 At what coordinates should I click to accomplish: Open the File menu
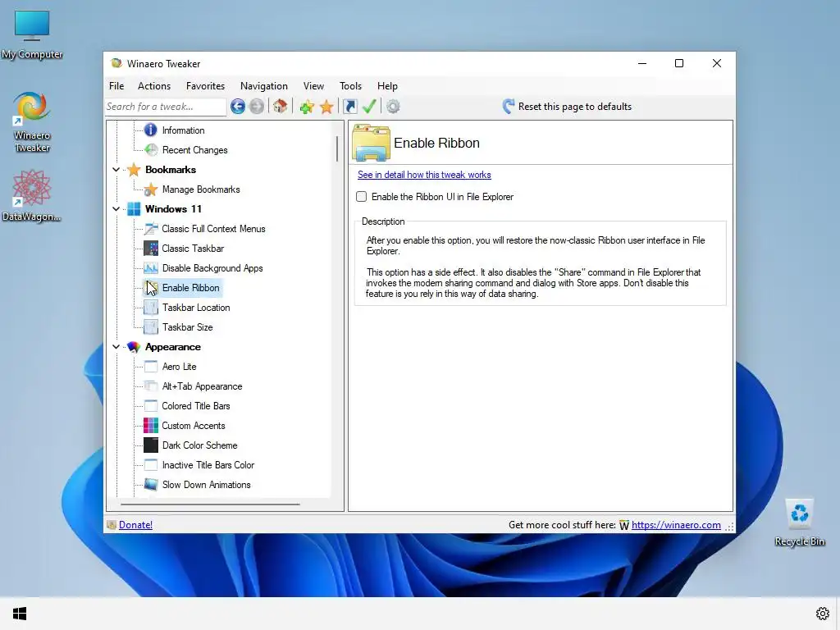click(x=116, y=85)
